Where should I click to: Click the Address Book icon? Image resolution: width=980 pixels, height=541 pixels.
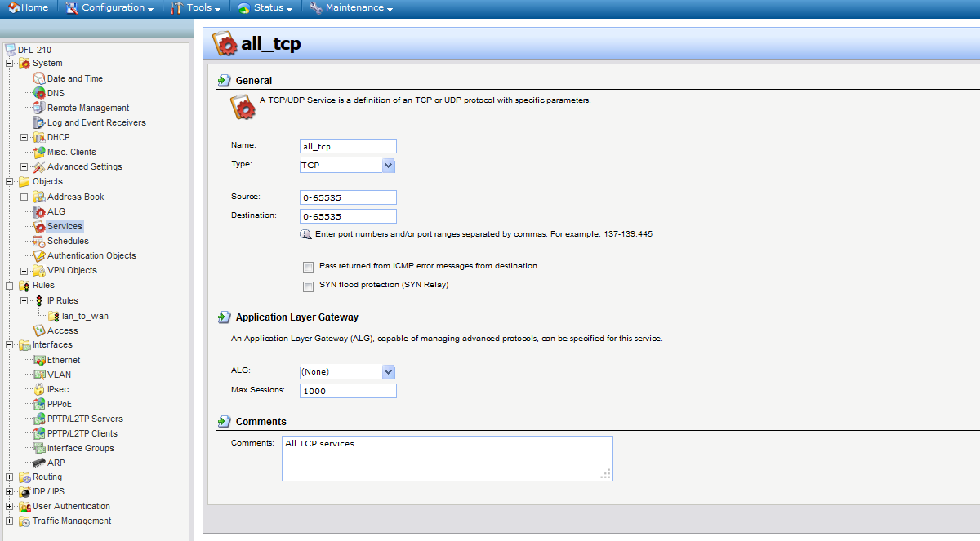pyautogui.click(x=39, y=197)
